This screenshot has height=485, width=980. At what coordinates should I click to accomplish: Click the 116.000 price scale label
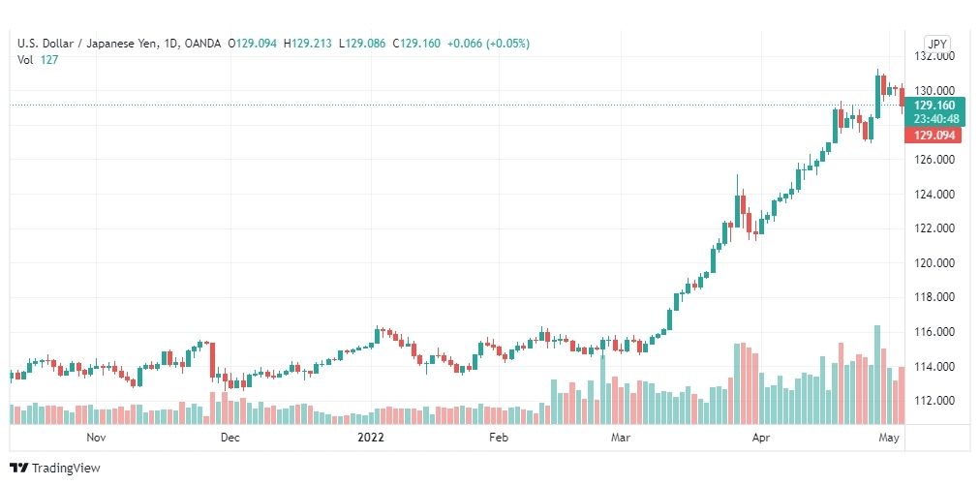(934, 332)
